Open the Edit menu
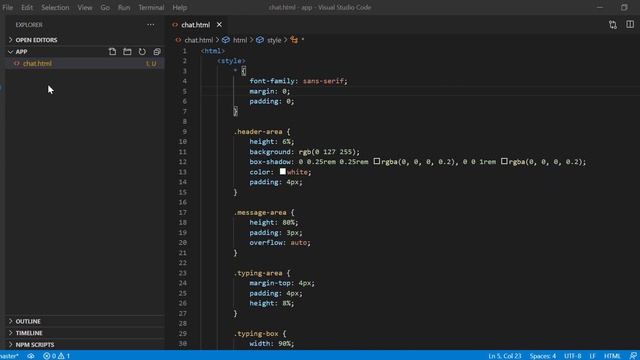The image size is (640, 360). point(27,7)
